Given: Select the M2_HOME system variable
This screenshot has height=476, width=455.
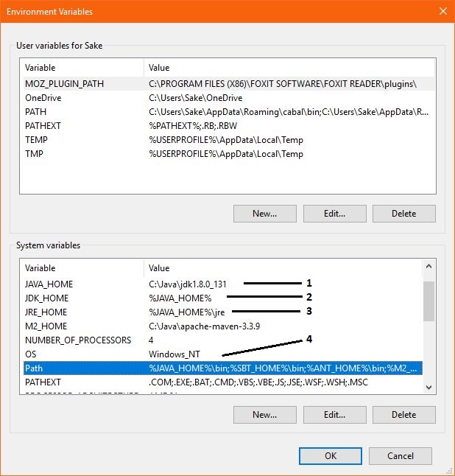Looking at the screenshot, I should 223,326.
